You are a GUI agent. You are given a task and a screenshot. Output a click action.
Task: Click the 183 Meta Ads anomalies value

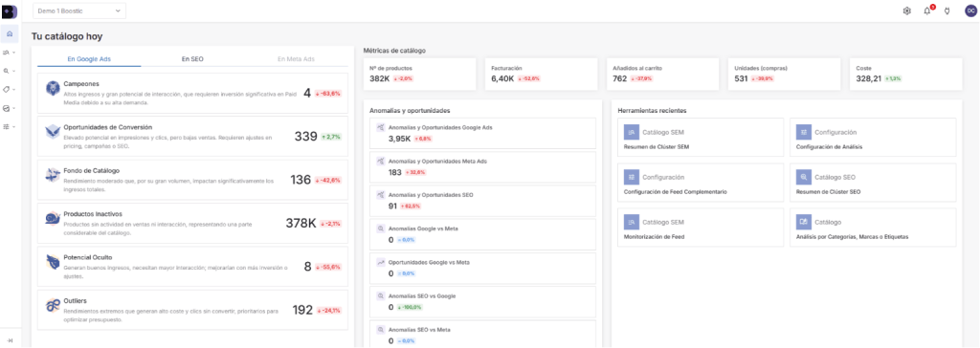(395, 172)
